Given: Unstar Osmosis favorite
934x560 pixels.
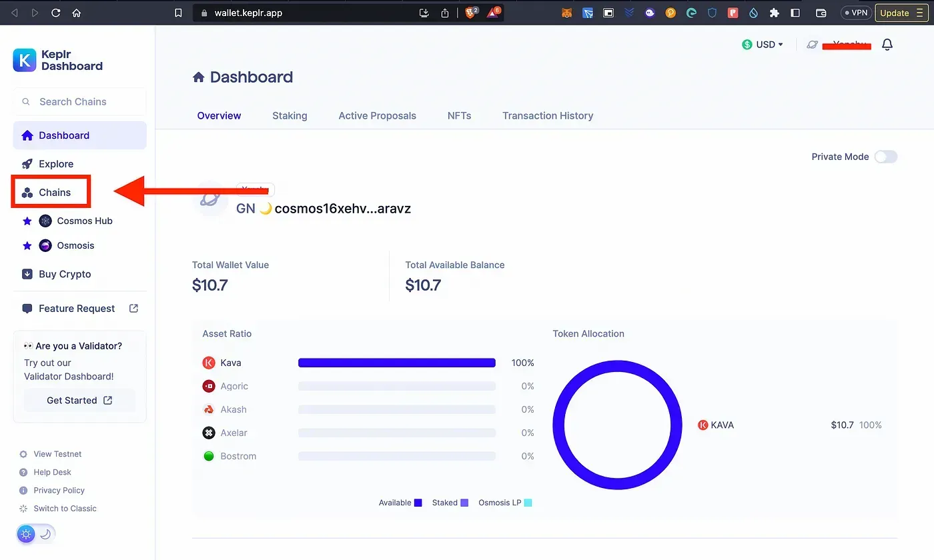Looking at the screenshot, I should 27,245.
